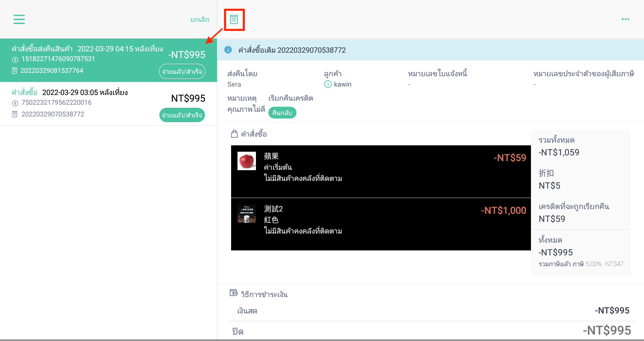The image size is (644, 341).
Task: Click transaction number 7502232179562220016
Action: tap(56, 102)
